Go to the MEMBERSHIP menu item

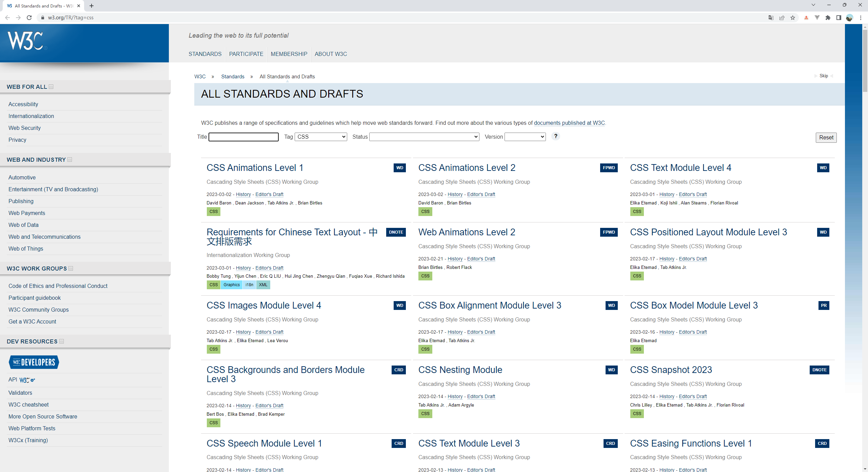coord(289,54)
